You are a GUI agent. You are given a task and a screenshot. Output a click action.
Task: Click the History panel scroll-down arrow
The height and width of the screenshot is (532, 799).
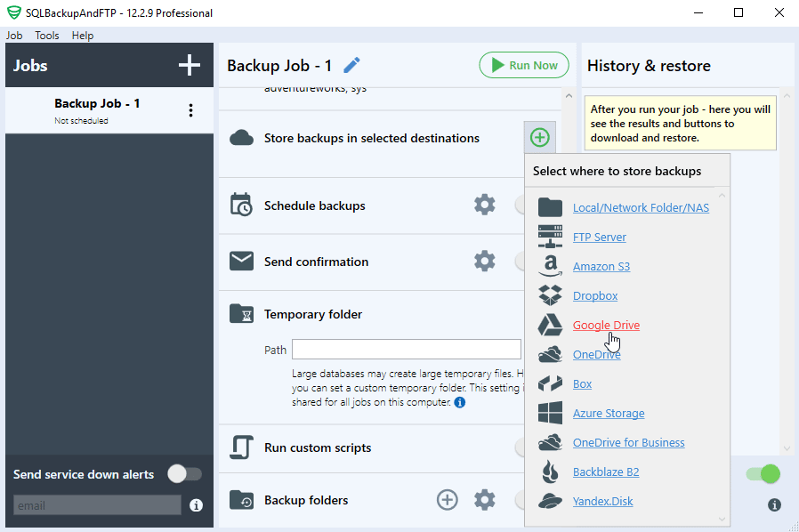pos(787,448)
